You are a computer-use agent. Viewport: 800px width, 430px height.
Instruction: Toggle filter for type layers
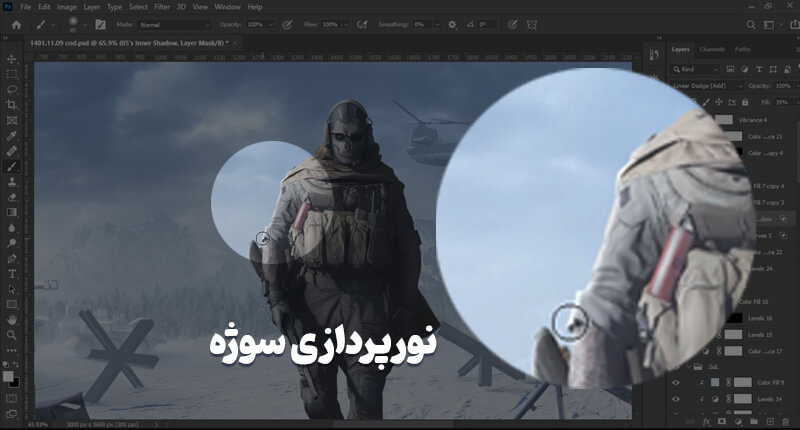[759, 69]
